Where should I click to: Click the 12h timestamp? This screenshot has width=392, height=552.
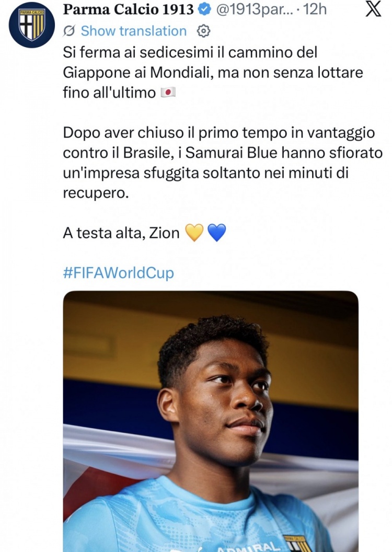(x=315, y=9)
